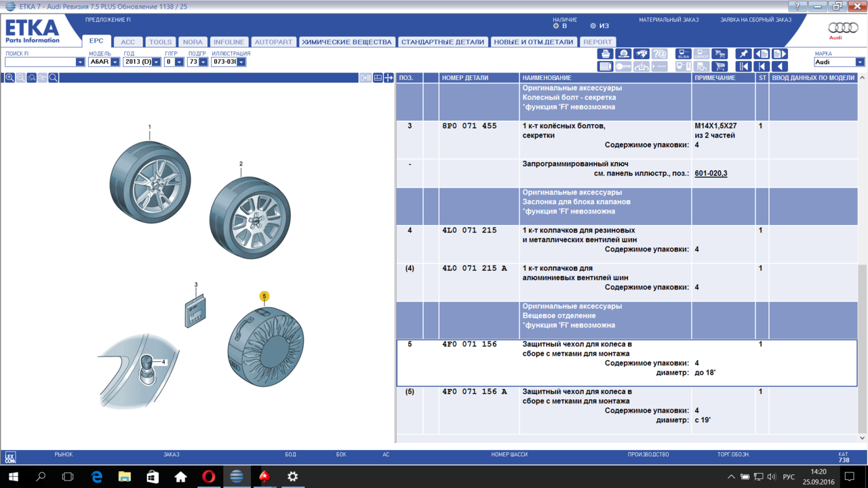Open the МОДЕЛЬ dropdown showing A6AR
Screen dimensions: 868x488
click(x=115, y=62)
